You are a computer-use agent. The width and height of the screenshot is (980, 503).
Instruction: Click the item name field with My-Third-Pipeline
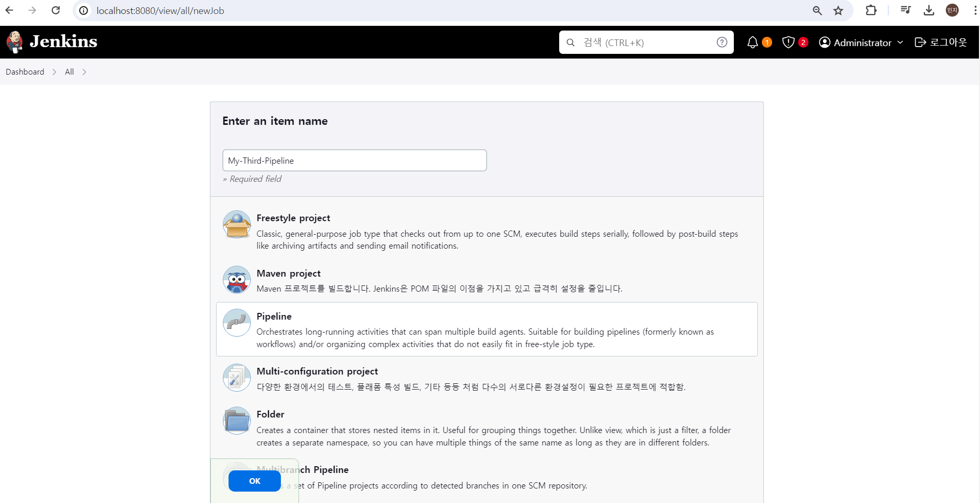pyautogui.click(x=354, y=161)
